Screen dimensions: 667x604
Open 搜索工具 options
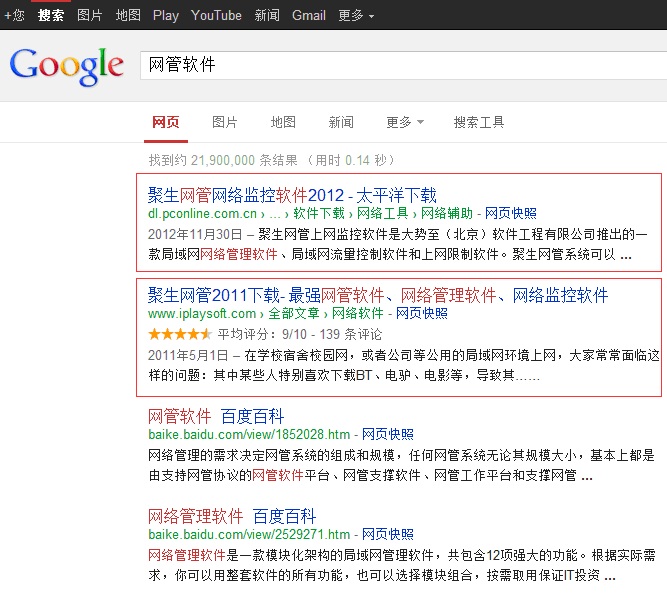pyautogui.click(x=479, y=123)
